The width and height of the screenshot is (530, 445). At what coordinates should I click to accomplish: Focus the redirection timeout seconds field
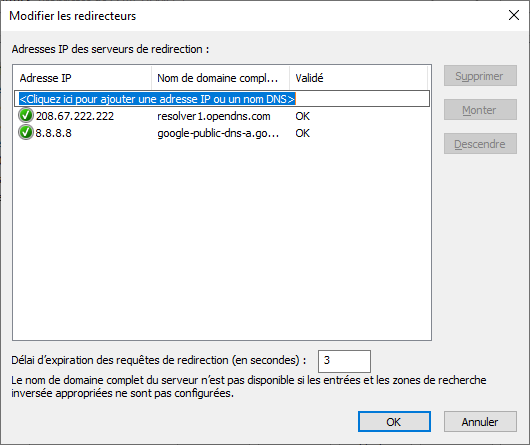(x=344, y=361)
